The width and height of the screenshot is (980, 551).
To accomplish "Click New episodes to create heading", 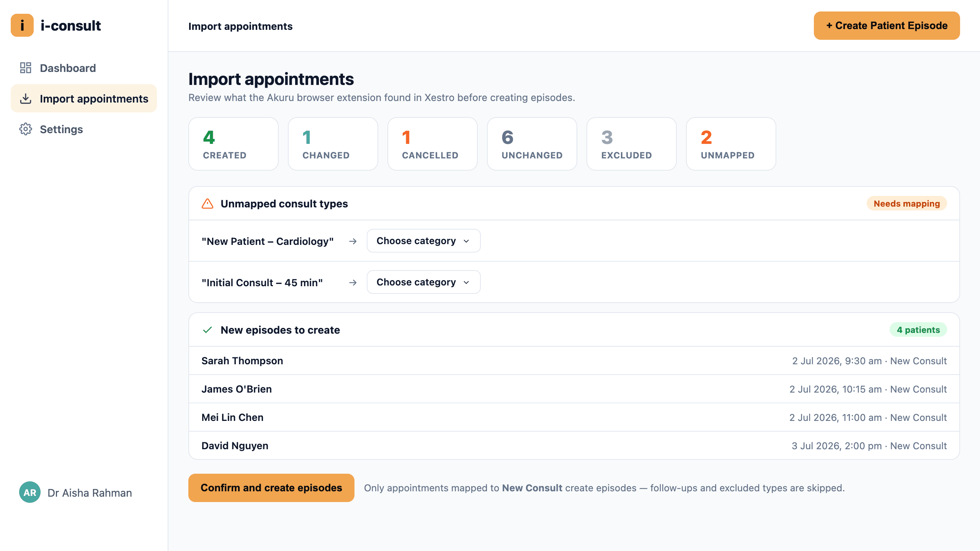I will pyautogui.click(x=280, y=330).
